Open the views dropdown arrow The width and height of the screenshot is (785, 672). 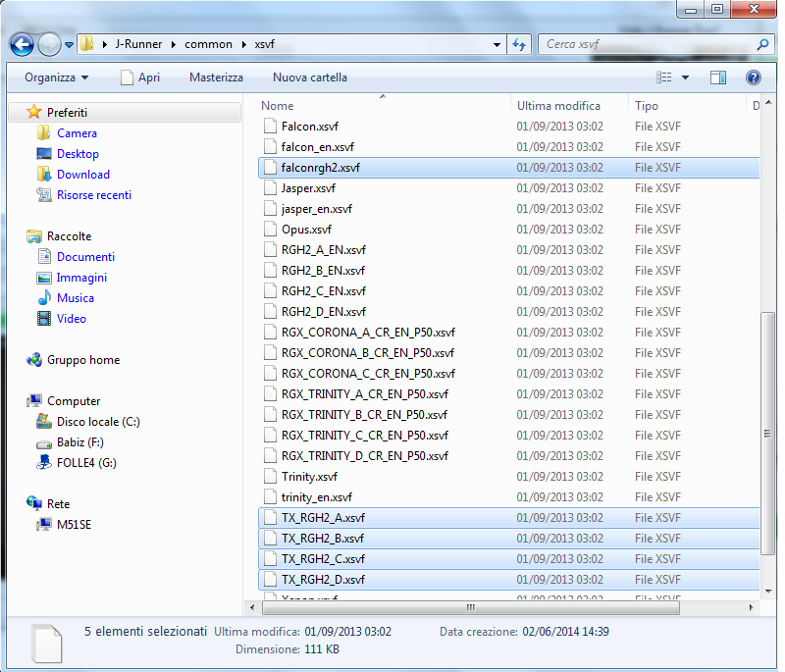(x=684, y=77)
